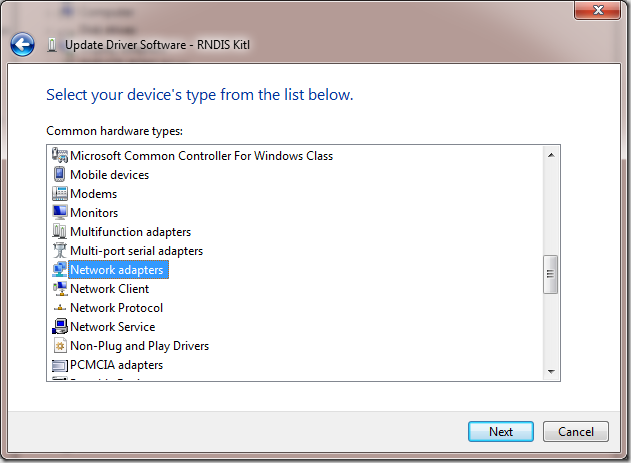
Task: Click the blue Back arrow button
Action: coord(22,45)
